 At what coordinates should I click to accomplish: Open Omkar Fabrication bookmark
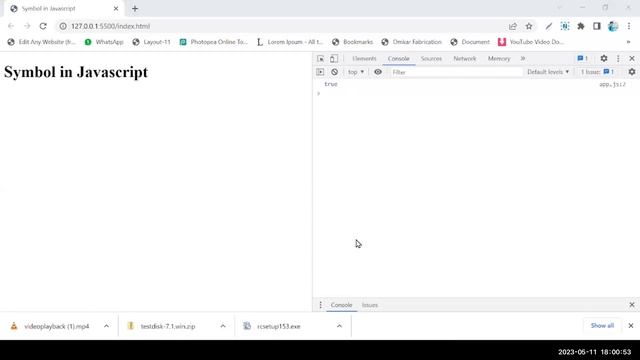pyautogui.click(x=411, y=42)
